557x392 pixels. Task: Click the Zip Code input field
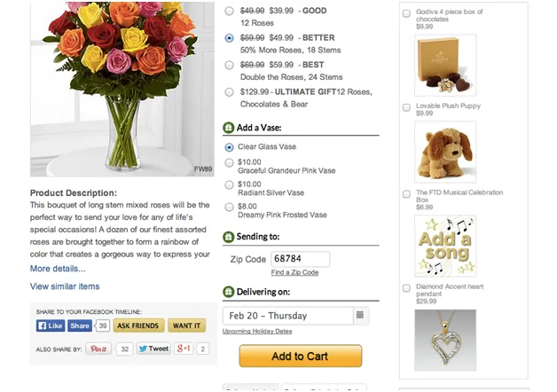[x=300, y=259]
